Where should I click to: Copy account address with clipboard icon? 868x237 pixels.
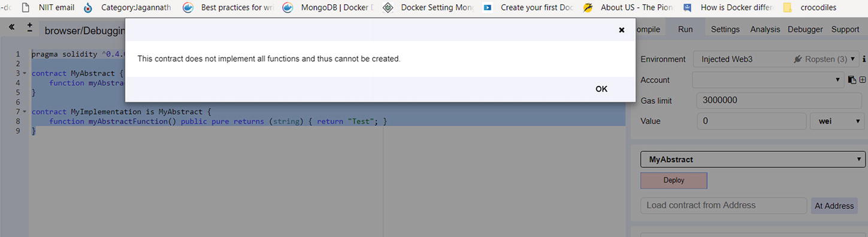click(x=852, y=80)
